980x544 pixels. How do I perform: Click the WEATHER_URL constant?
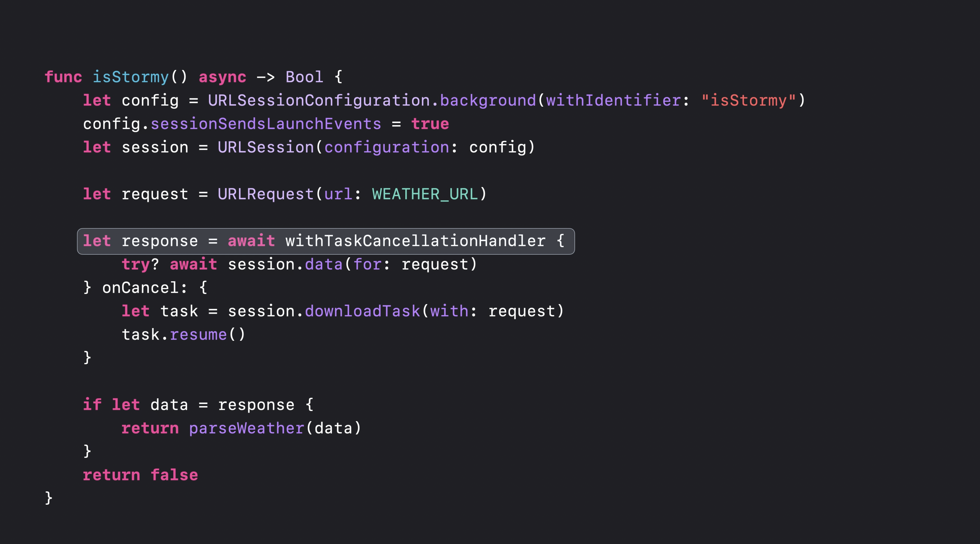pos(425,194)
